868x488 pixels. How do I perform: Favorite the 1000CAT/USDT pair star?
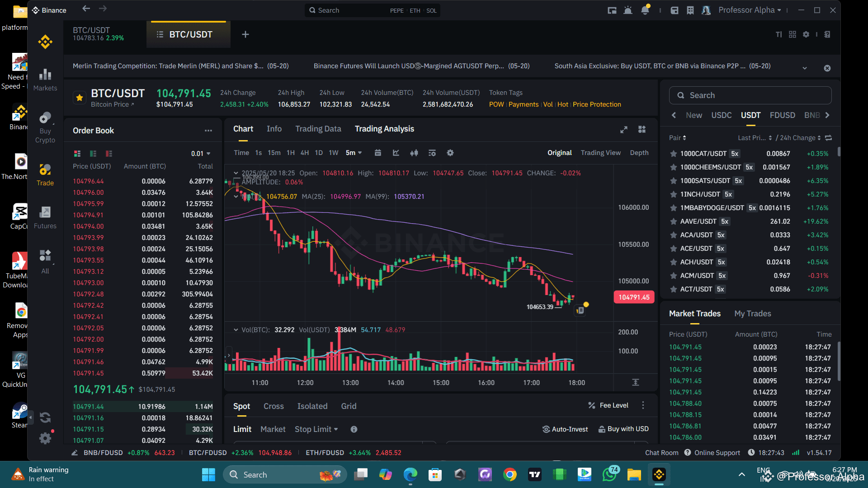(674, 154)
